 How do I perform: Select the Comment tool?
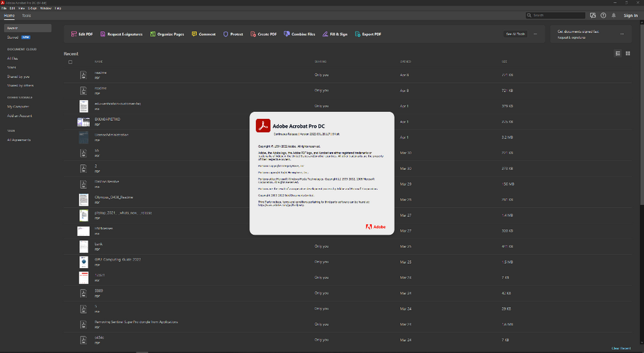(203, 34)
